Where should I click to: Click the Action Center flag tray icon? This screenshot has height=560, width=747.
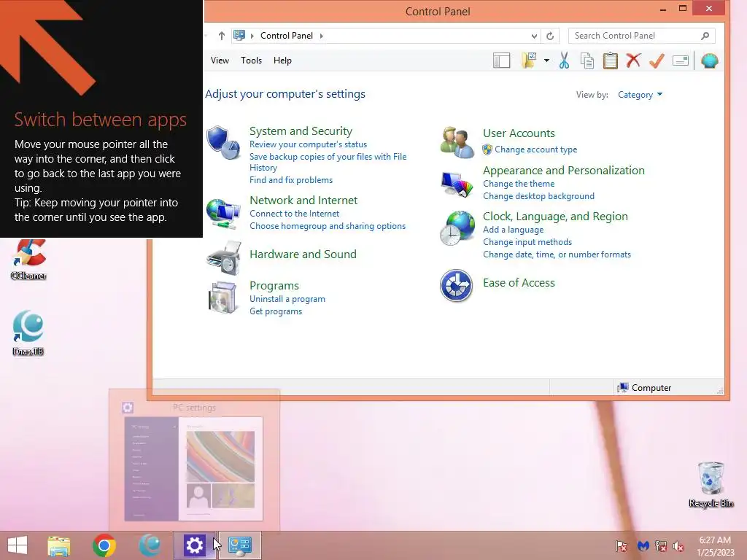622,546
